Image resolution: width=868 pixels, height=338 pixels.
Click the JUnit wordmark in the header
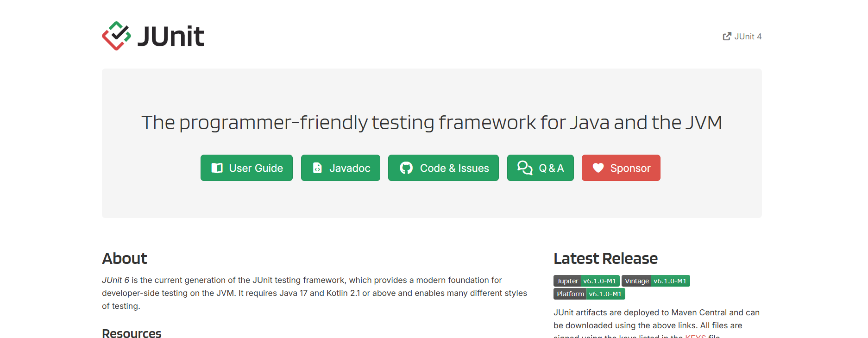point(171,36)
